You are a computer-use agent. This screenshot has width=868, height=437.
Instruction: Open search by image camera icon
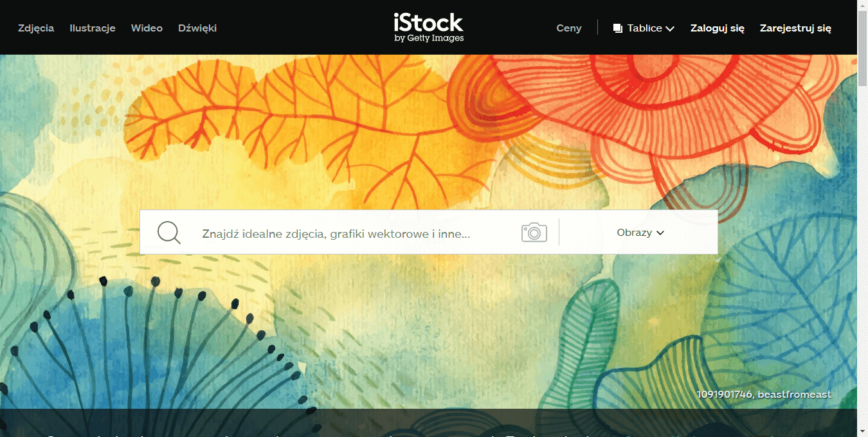point(534,232)
